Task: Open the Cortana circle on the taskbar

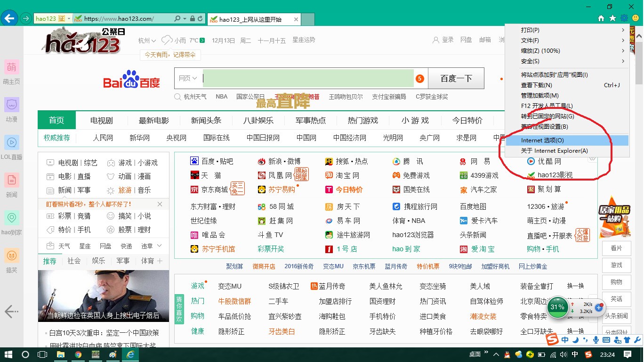Action: coord(25,354)
